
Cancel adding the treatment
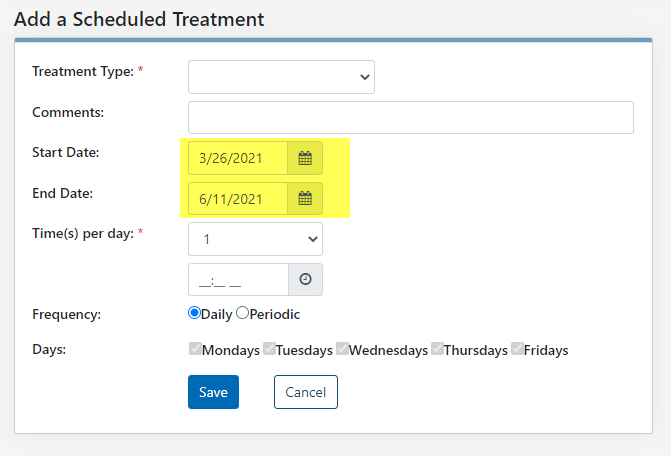click(x=306, y=392)
